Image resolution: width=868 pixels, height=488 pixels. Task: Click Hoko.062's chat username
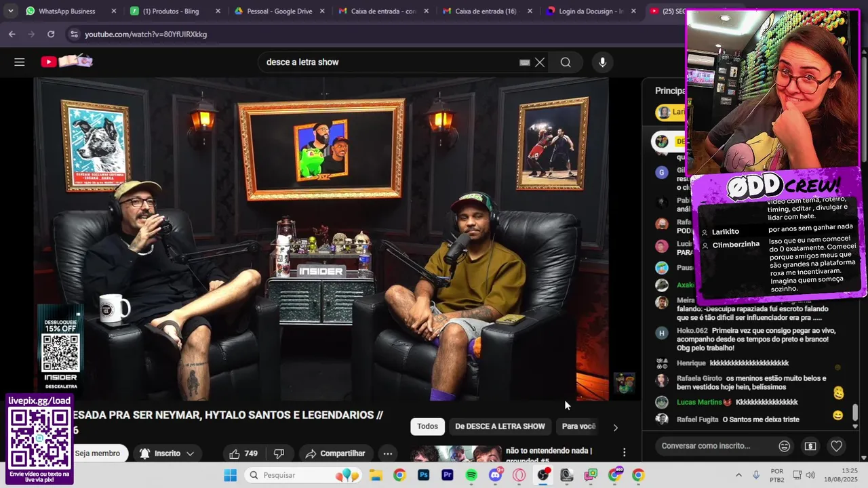(692, 331)
